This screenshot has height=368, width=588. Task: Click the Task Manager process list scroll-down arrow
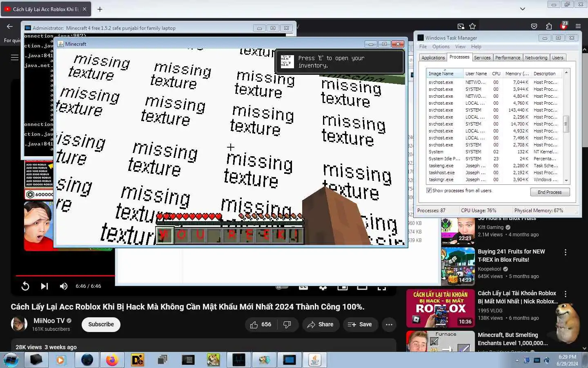566,180
